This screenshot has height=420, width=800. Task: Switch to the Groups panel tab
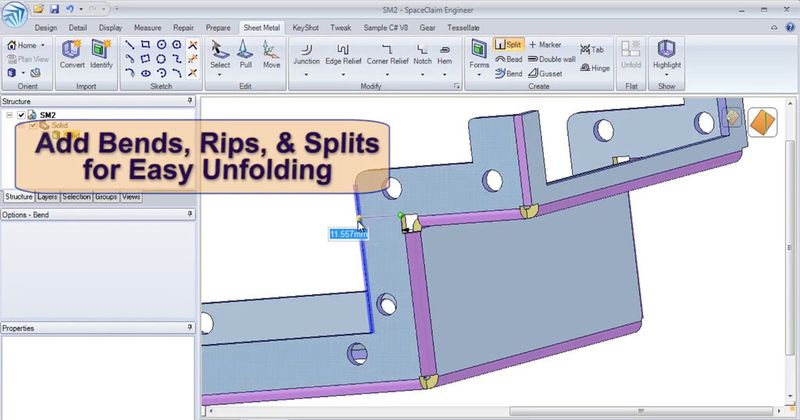click(x=106, y=196)
